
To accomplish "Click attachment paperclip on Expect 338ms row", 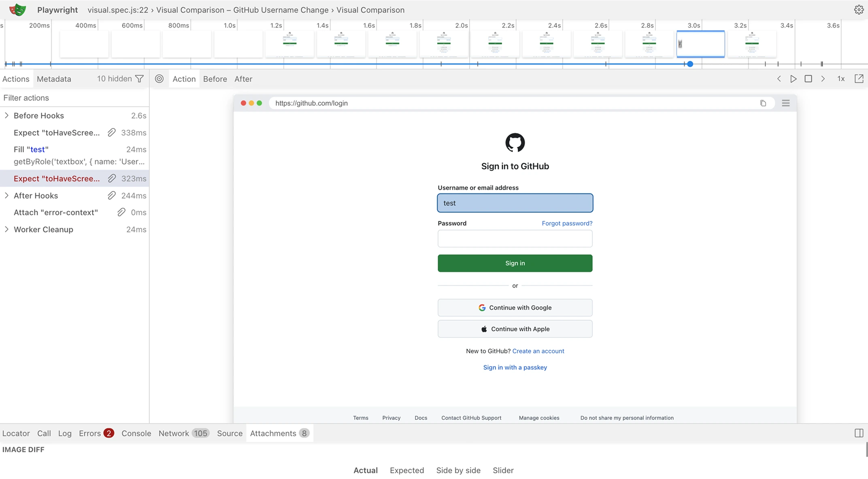I will (112, 133).
